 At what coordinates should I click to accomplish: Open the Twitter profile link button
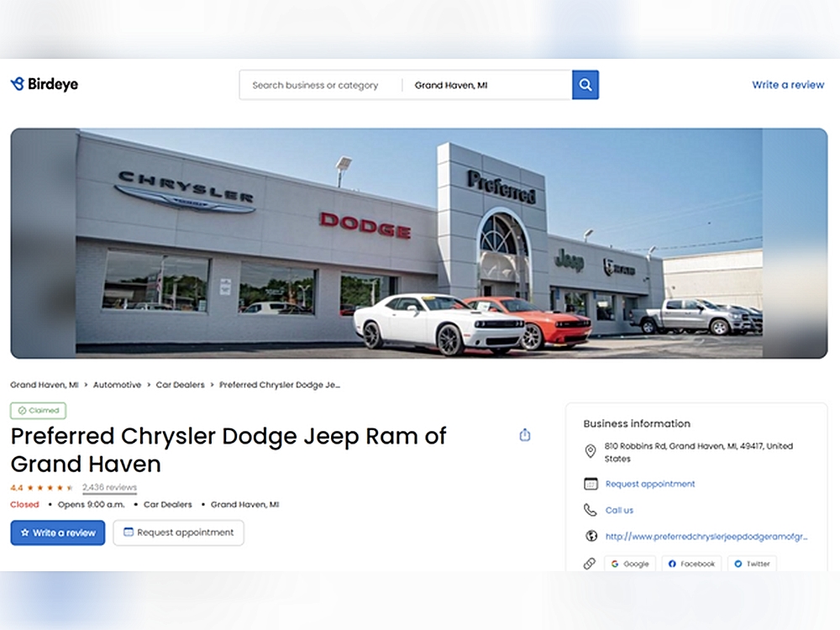click(x=752, y=564)
